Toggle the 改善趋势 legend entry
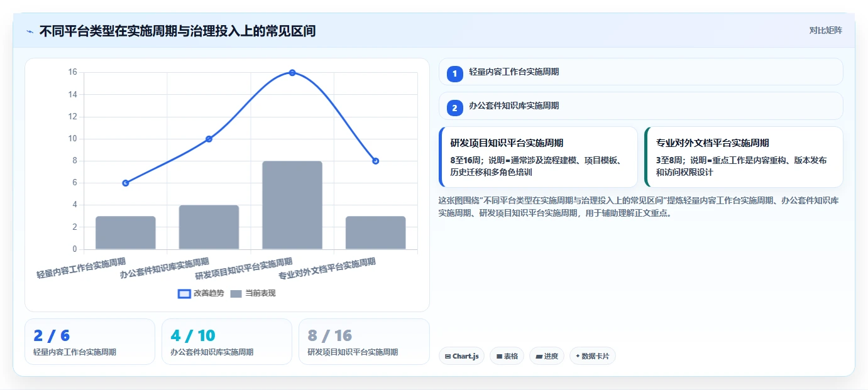The width and height of the screenshot is (868, 390). click(x=201, y=293)
